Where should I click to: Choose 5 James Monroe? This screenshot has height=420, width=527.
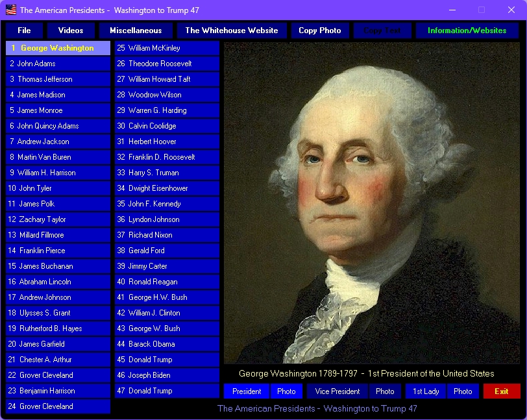[58, 110]
